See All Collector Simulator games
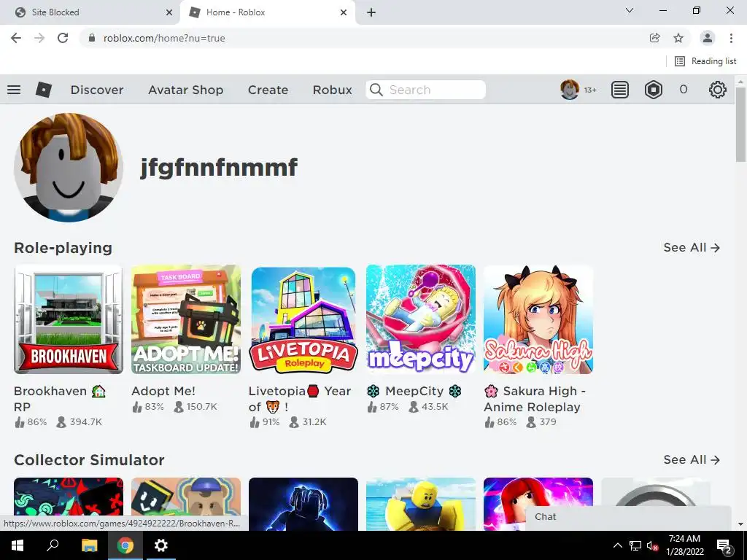747x560 pixels. tap(692, 459)
